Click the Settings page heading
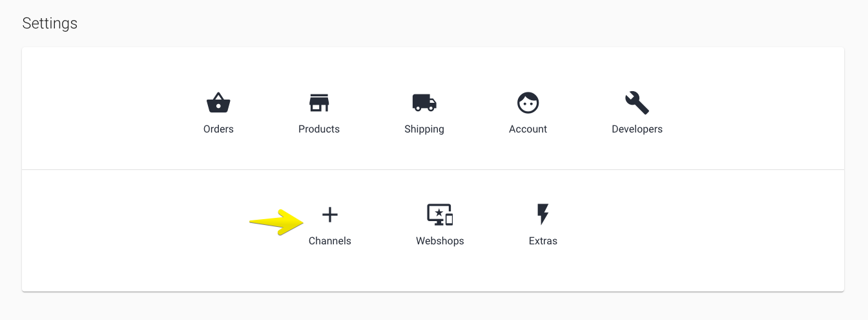868x320 pixels. click(x=50, y=23)
